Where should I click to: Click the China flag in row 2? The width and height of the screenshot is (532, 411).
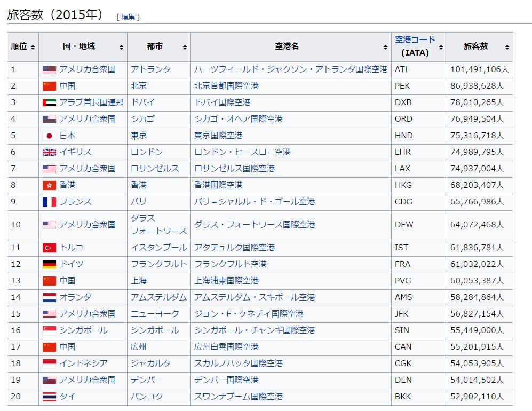[49, 86]
